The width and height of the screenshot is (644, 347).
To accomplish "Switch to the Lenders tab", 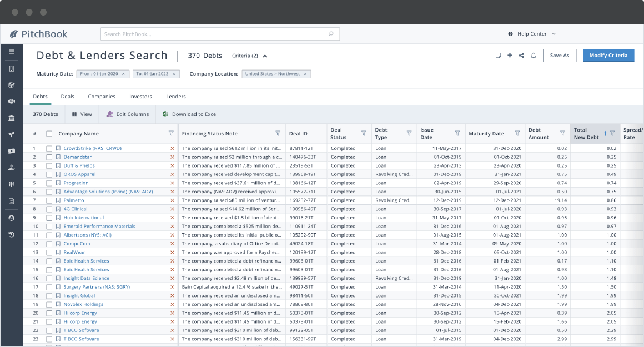I will point(176,97).
